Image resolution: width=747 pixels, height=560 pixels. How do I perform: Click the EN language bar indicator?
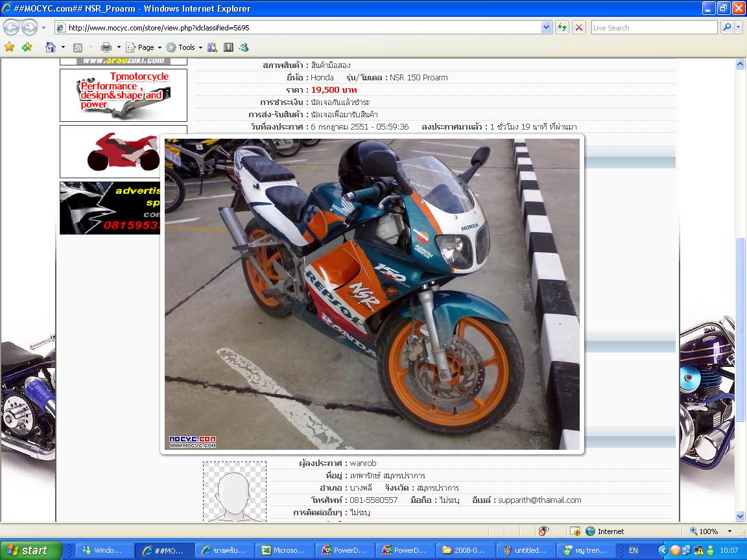click(633, 550)
